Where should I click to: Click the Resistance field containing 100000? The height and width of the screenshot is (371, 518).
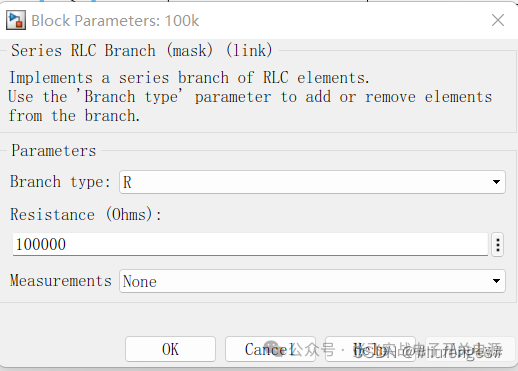pyautogui.click(x=250, y=244)
